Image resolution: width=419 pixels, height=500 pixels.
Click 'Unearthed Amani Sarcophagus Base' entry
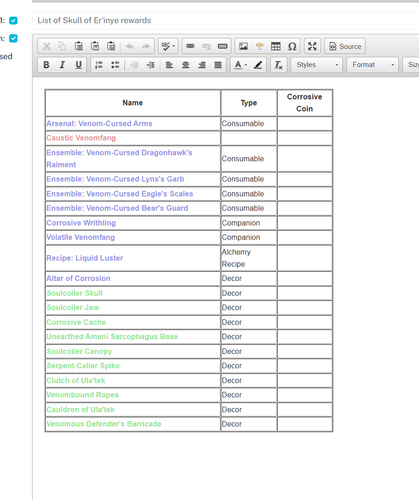112,337
